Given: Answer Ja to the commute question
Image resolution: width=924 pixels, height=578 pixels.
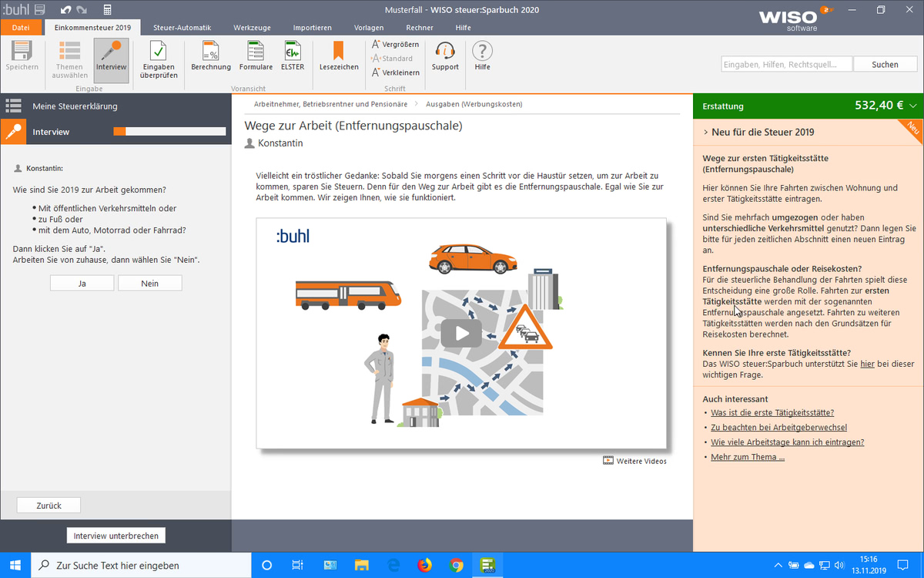Looking at the screenshot, I should 82,284.
